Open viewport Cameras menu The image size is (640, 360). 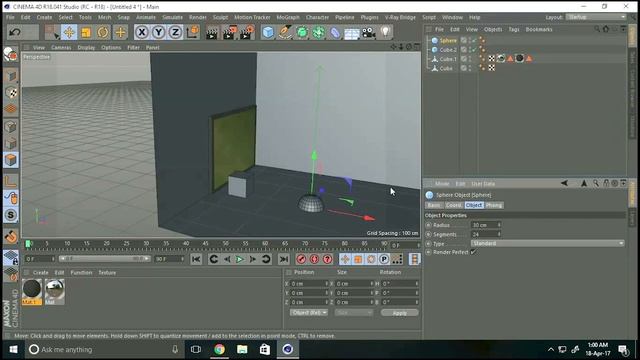click(x=61, y=47)
